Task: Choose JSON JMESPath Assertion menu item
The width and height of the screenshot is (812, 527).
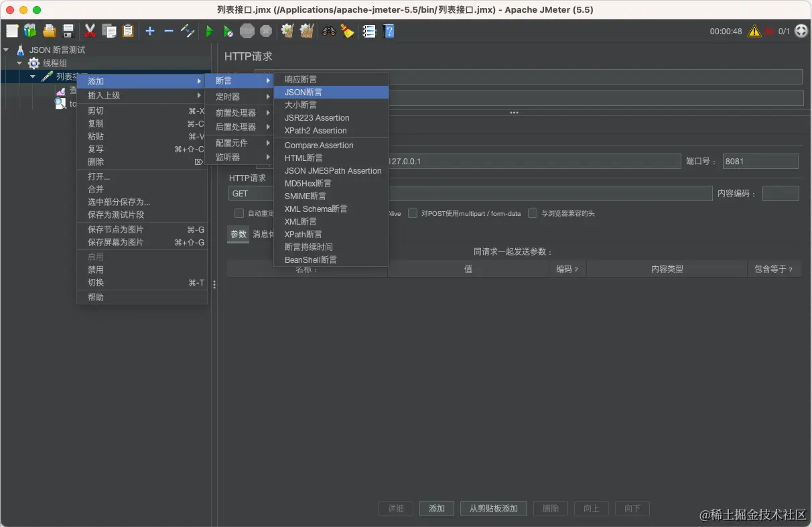Action: pyautogui.click(x=331, y=170)
